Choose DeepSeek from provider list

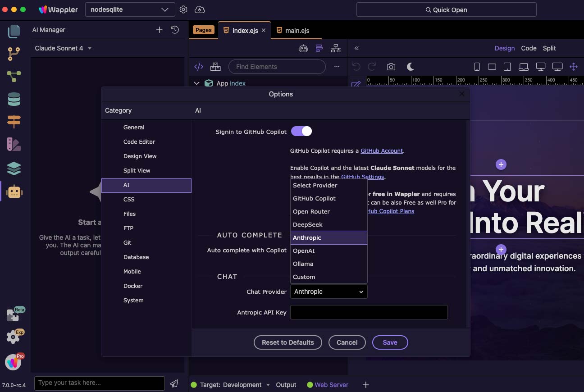coord(328,224)
